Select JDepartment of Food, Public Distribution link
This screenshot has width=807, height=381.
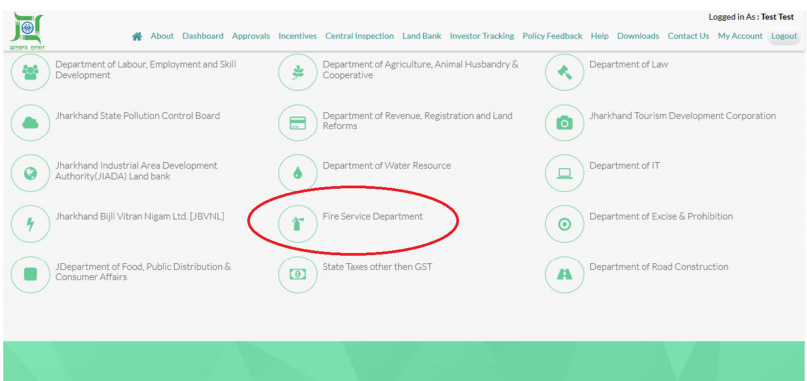[x=143, y=272]
